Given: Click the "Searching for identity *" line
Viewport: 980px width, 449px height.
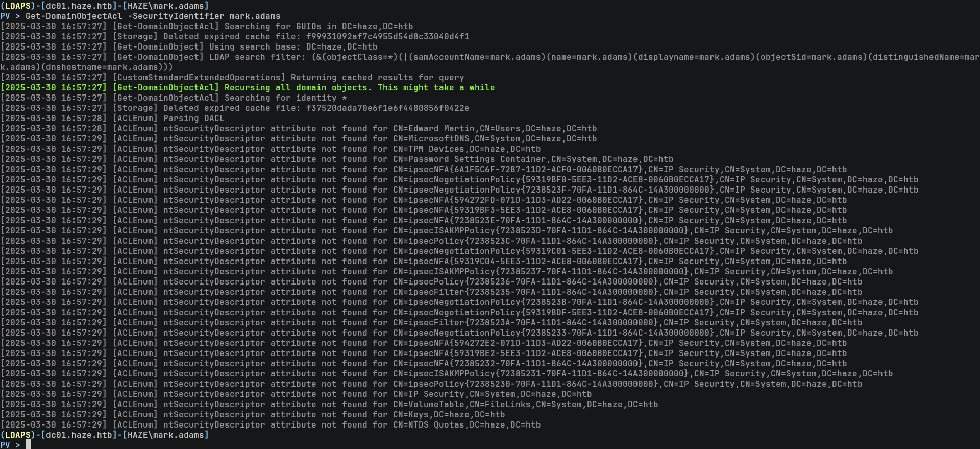Looking at the screenshot, I should 285,98.
